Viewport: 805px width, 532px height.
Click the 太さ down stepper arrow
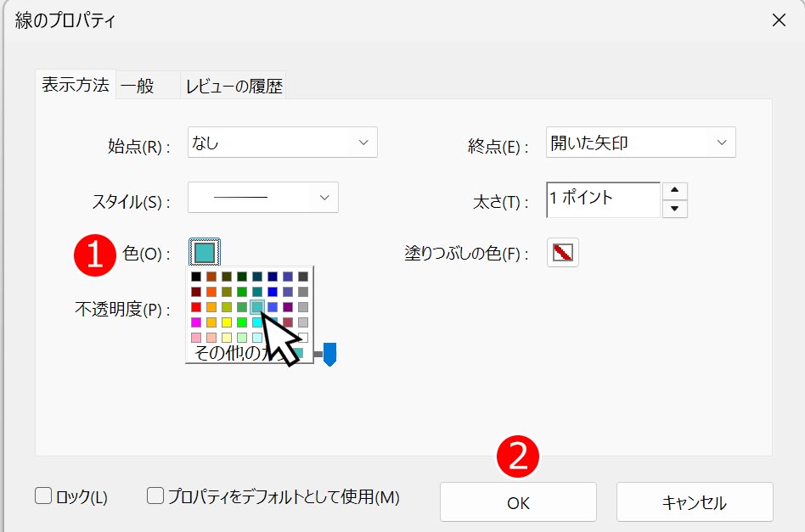pos(674,210)
